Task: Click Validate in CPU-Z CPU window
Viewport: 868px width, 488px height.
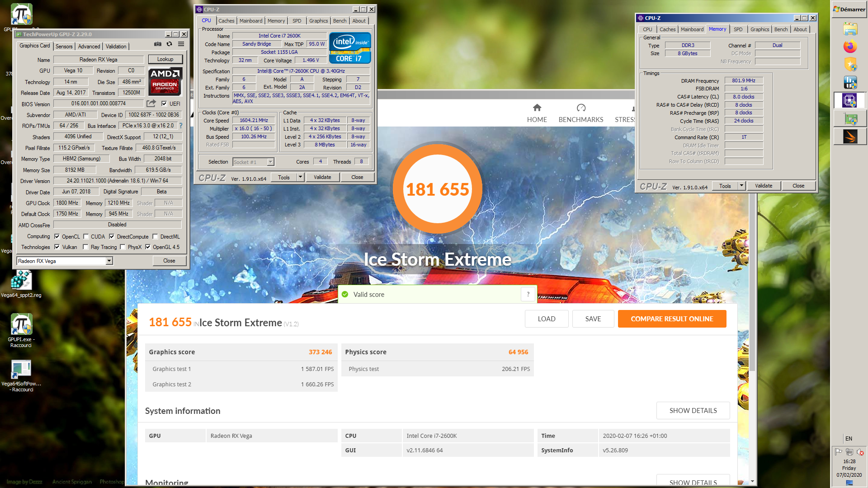Action: (x=322, y=177)
